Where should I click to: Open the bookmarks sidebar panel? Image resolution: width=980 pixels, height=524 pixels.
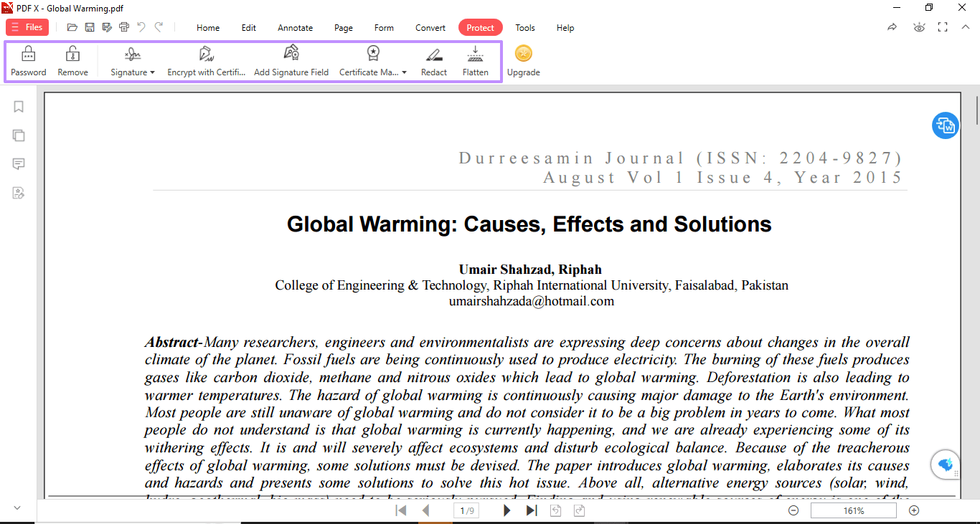pyautogui.click(x=19, y=107)
